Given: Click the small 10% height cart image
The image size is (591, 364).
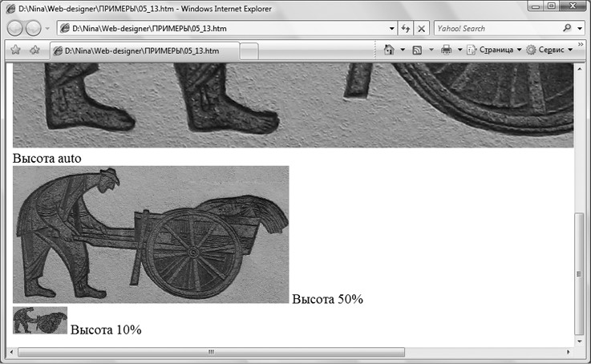Looking at the screenshot, I should 40,320.
